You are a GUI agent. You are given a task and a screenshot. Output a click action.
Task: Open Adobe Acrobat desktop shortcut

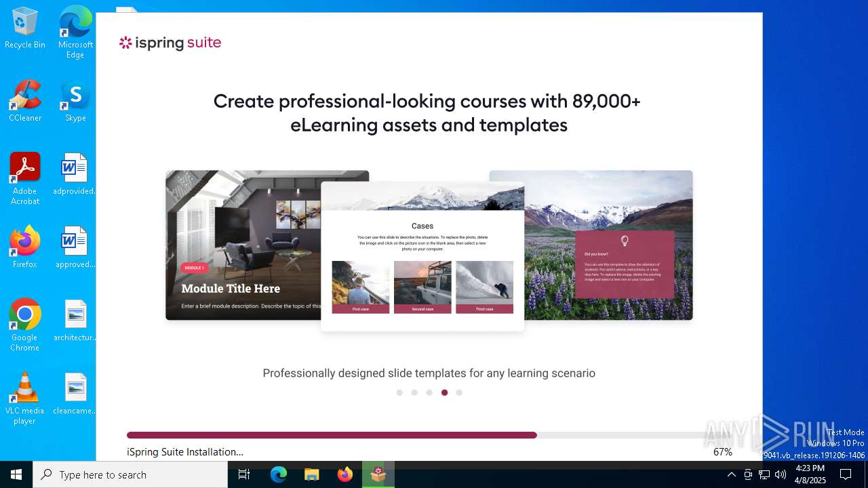[x=25, y=179]
